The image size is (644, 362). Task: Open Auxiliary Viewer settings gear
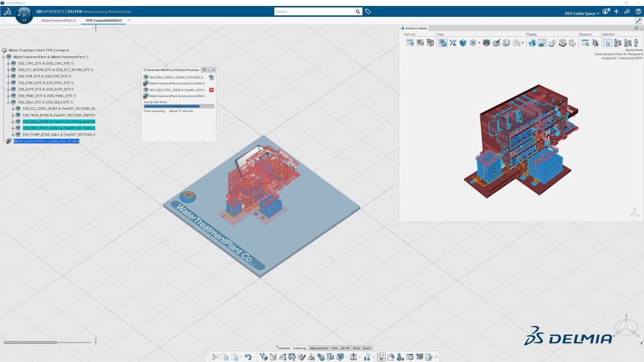[637, 28]
